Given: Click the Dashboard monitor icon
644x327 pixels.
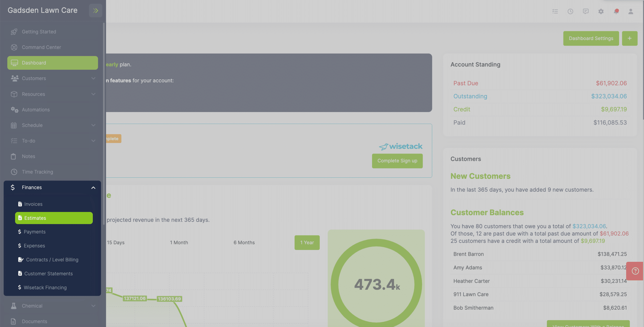Looking at the screenshot, I should click(14, 63).
